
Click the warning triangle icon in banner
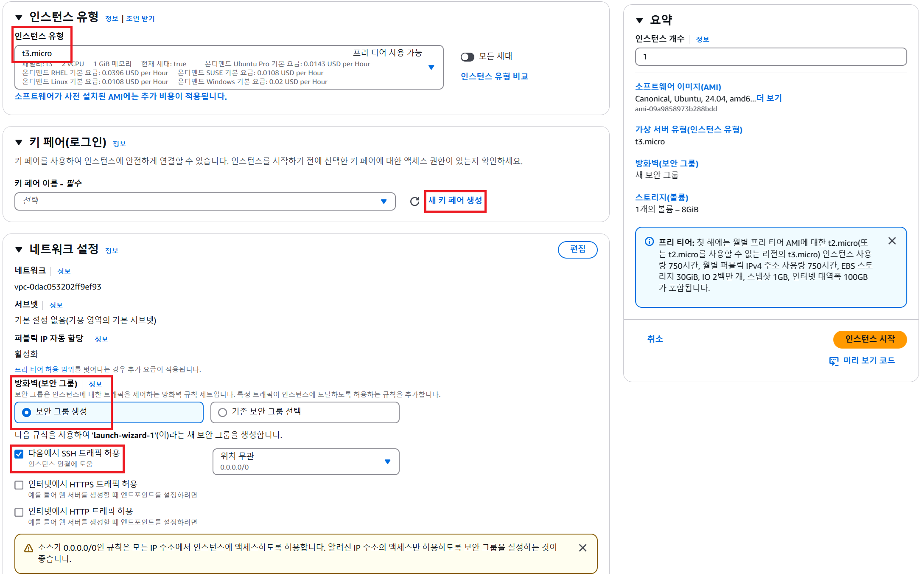pyautogui.click(x=28, y=548)
